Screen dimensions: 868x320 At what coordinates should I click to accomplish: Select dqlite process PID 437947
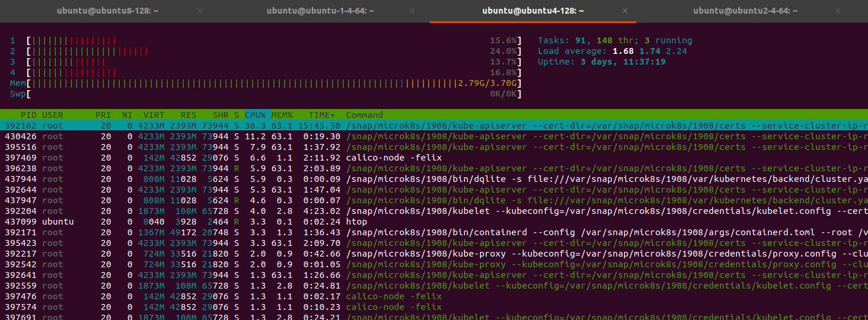click(x=434, y=200)
